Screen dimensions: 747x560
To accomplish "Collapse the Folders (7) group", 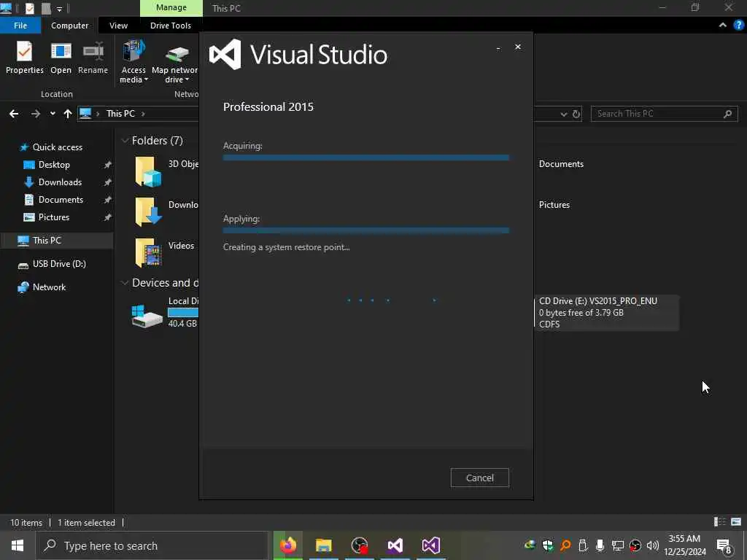I will 125,141.
